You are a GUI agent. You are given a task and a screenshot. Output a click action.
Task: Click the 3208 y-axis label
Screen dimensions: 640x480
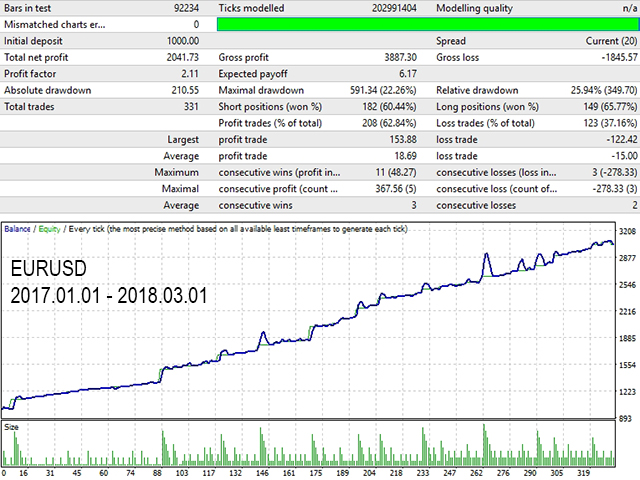pyautogui.click(x=627, y=231)
